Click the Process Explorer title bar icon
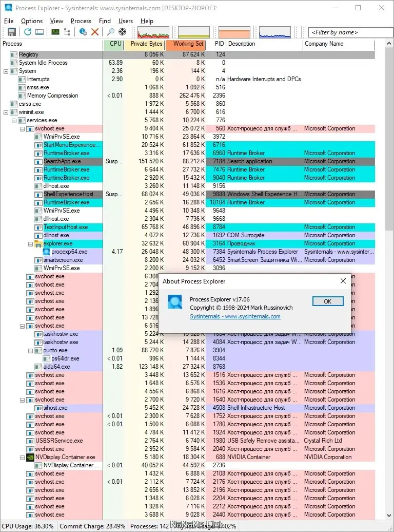Screen dimensions: 394x532 click(9, 8)
